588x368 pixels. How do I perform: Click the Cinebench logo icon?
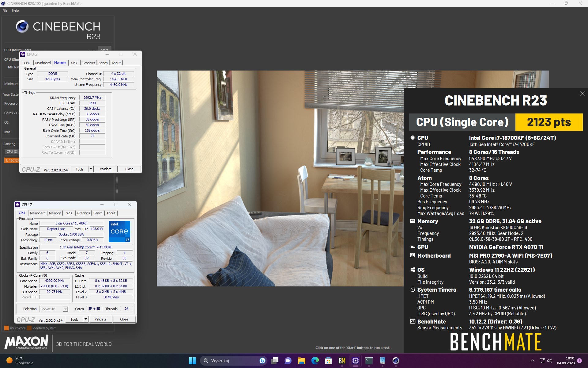point(22,27)
